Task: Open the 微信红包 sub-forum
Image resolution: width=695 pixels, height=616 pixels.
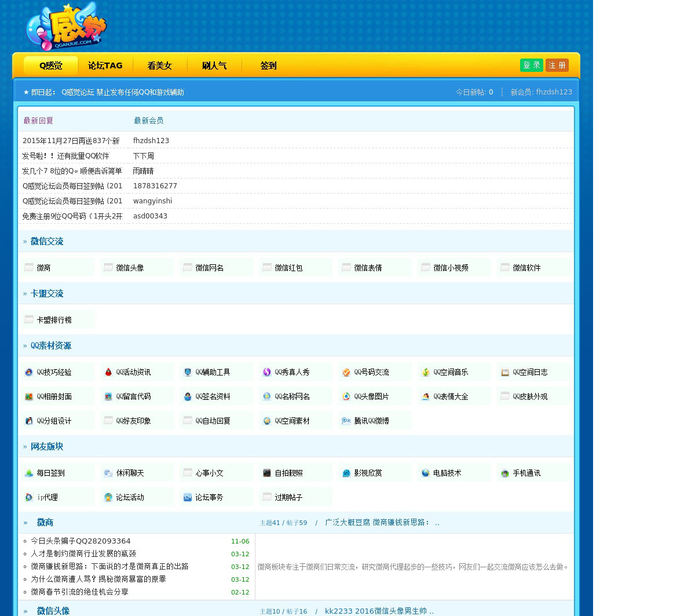Action: (x=288, y=268)
